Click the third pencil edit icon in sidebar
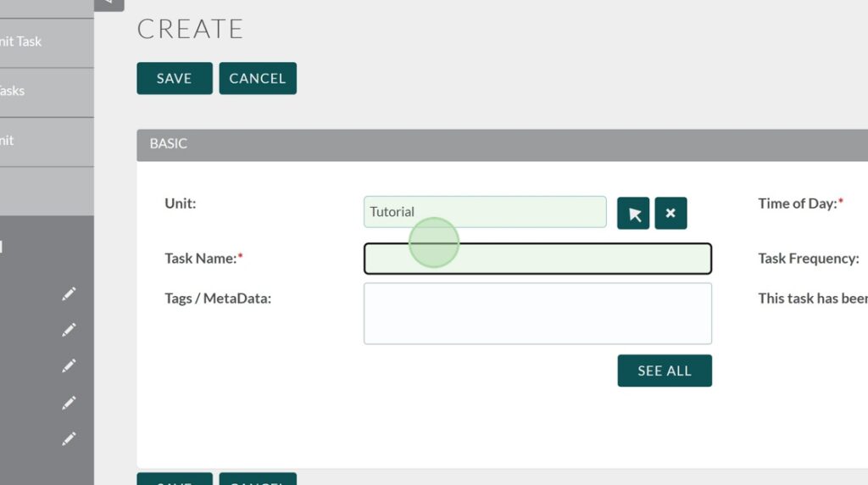868x485 pixels. (69, 366)
